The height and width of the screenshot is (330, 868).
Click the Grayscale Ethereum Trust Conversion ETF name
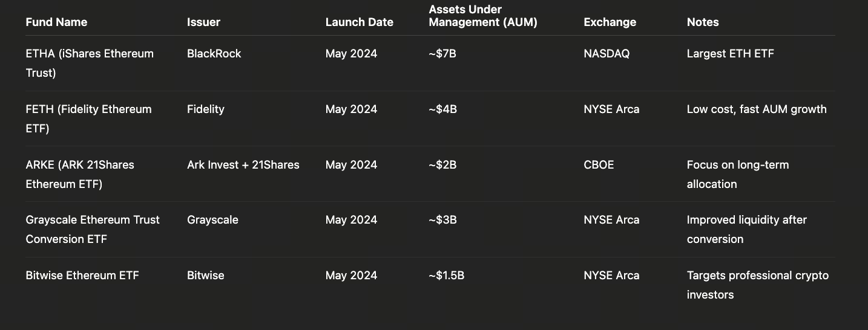(x=93, y=229)
